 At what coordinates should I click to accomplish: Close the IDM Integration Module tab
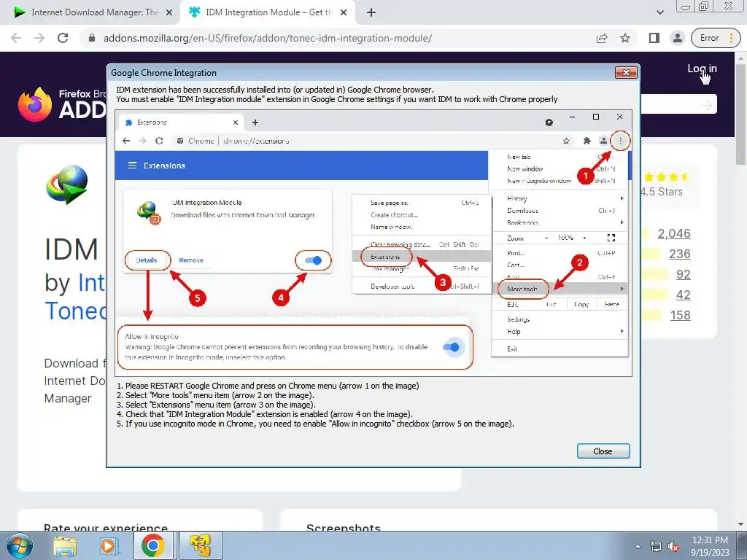344,13
